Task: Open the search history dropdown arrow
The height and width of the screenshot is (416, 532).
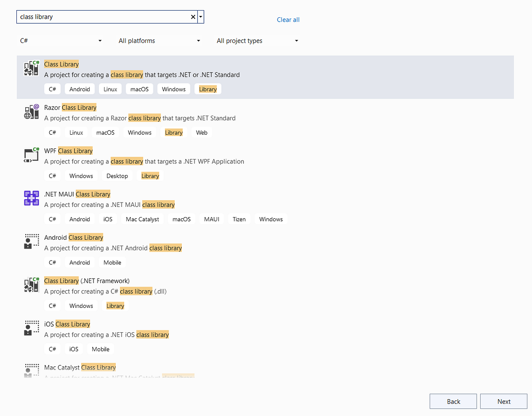Action: pos(200,16)
